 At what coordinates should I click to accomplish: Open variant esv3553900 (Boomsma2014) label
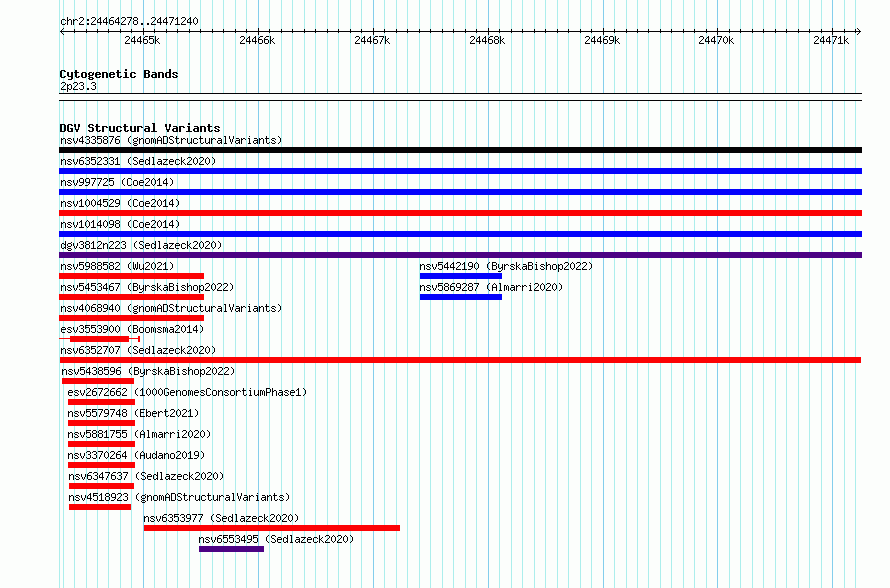pyautogui.click(x=132, y=329)
